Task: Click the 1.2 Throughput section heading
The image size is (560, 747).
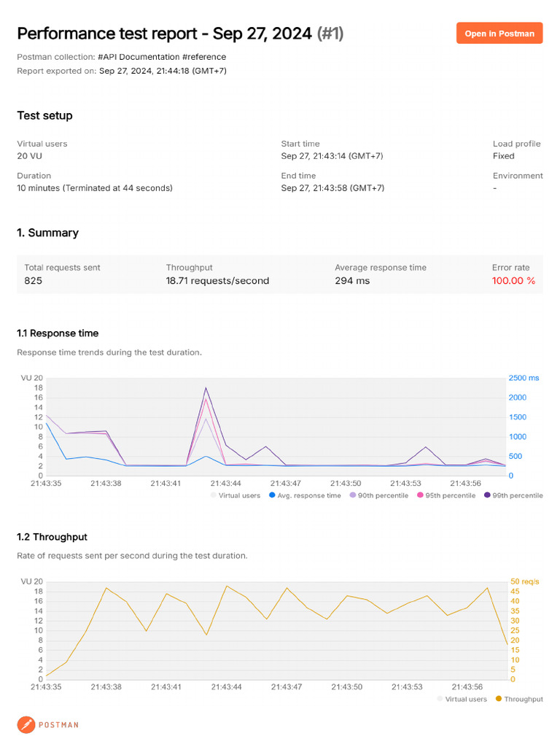Action: [52, 537]
